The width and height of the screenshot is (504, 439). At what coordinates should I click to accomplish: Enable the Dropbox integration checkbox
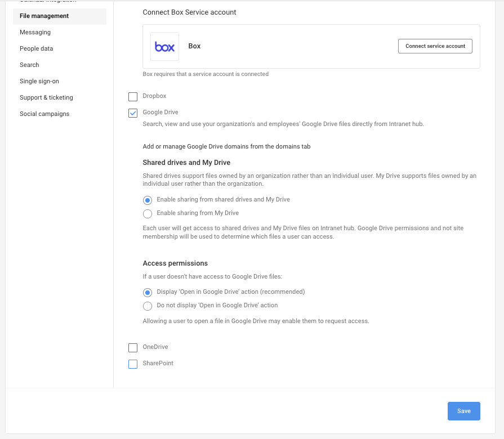[133, 96]
